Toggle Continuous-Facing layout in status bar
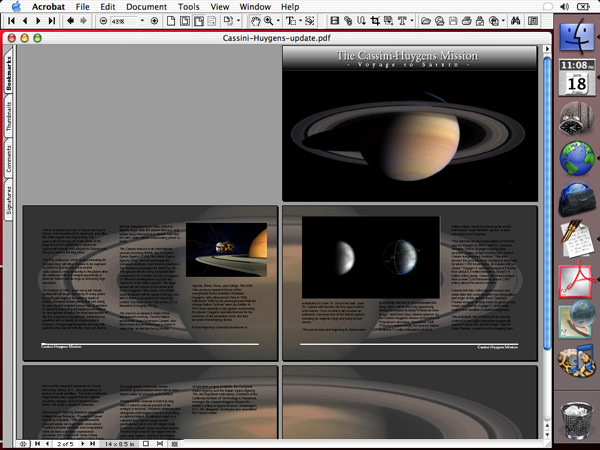The width and height of the screenshot is (600, 450). (174, 443)
